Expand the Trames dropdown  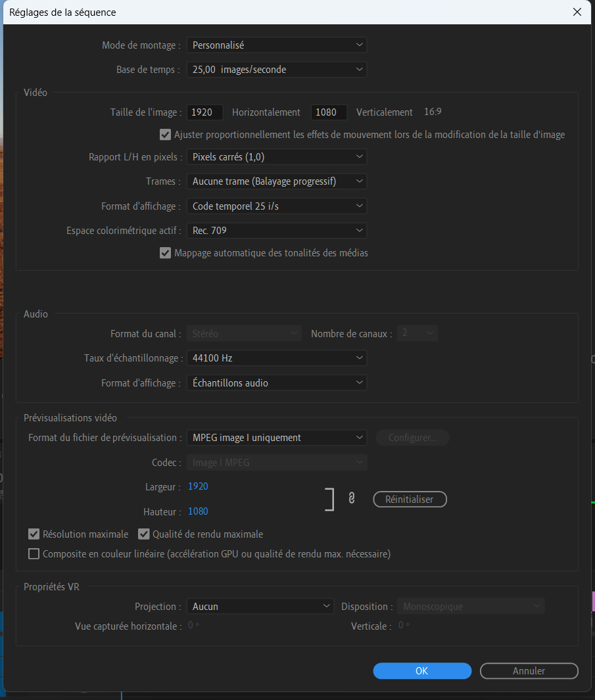point(277,181)
